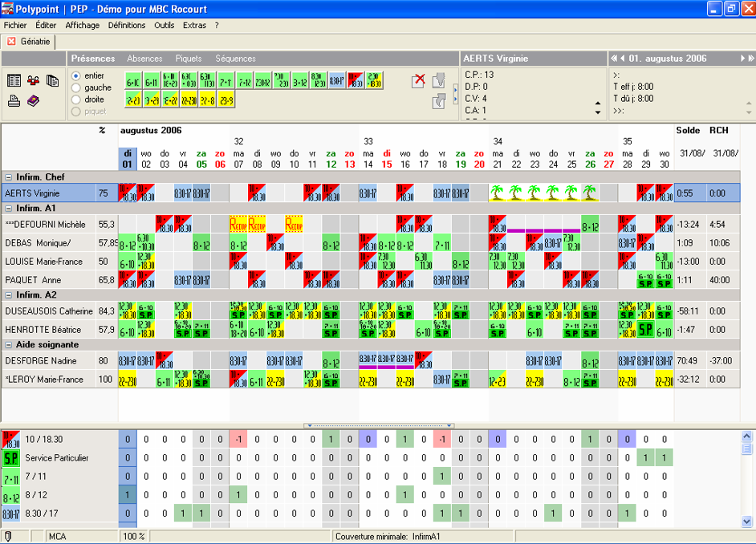
Task: Click the stacked documents icon
Action: (x=52, y=81)
